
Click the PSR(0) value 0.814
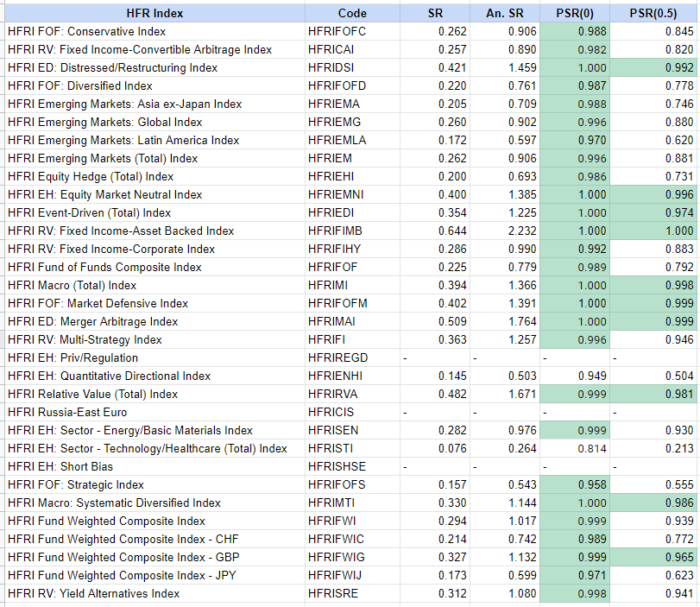pyautogui.click(x=575, y=449)
